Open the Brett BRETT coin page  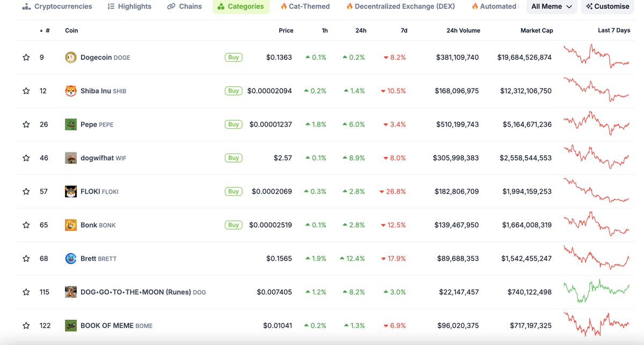[x=98, y=259]
